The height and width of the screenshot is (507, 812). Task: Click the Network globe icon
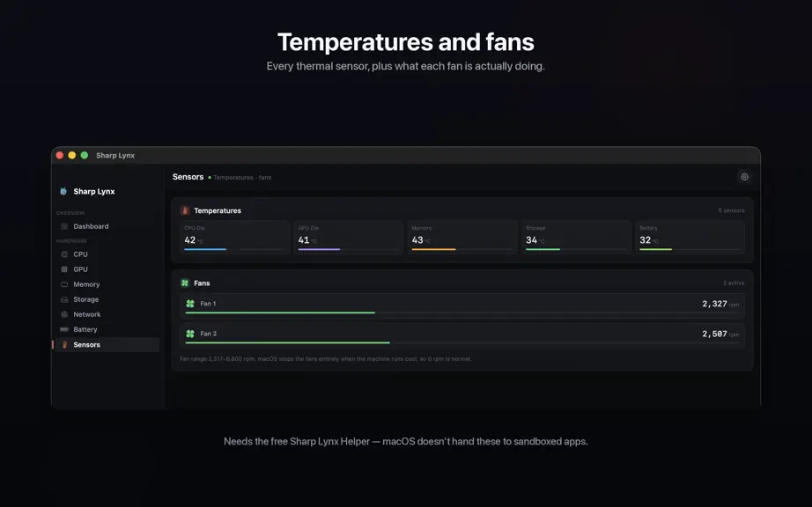(64, 314)
